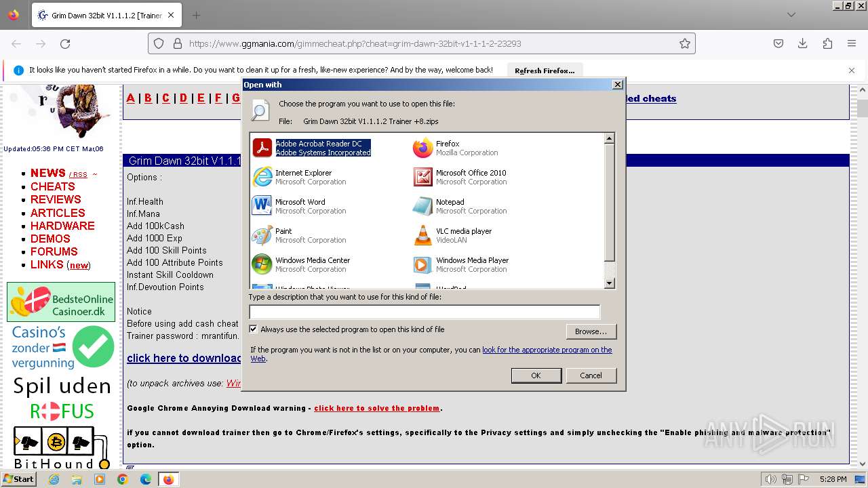The width and height of the screenshot is (868, 488).
Task: Click the taskbar clock showing 5:28 PM
Action: pyautogui.click(x=833, y=479)
